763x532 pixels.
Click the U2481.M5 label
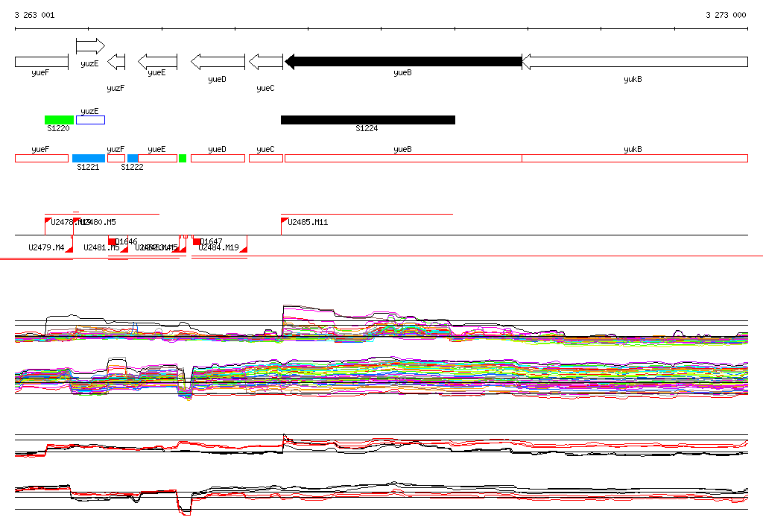[x=101, y=248]
